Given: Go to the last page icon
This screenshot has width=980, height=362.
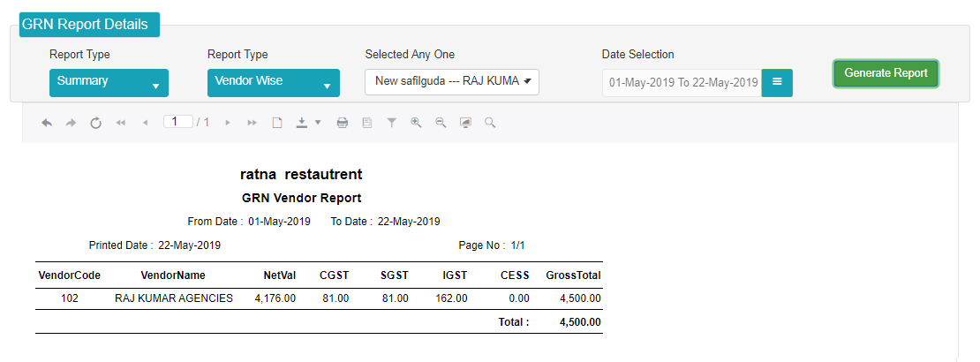Looking at the screenshot, I should [252, 123].
